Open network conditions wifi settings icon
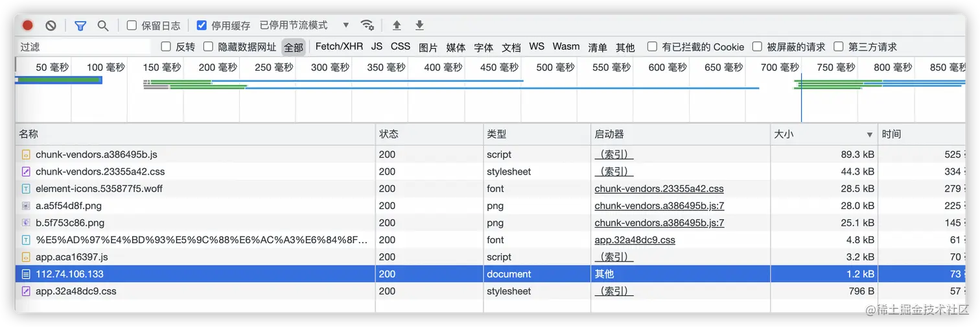The width and height of the screenshot is (980, 327). click(x=367, y=25)
